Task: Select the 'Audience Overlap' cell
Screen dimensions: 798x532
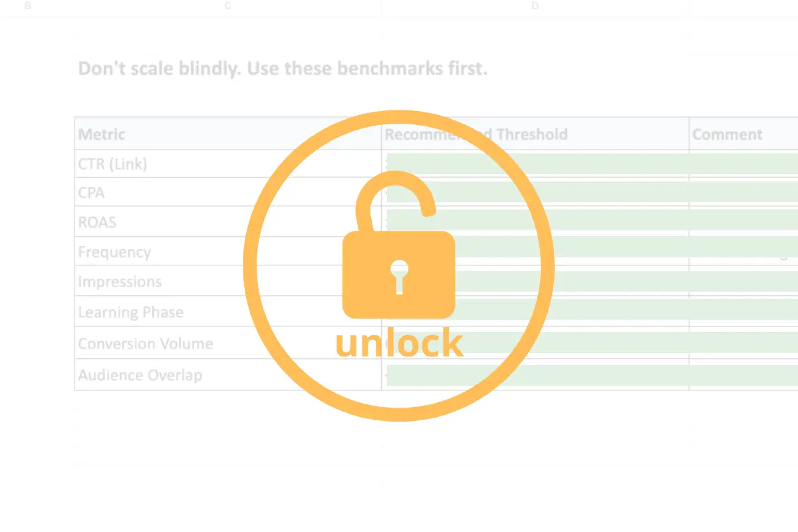Action: 228,374
